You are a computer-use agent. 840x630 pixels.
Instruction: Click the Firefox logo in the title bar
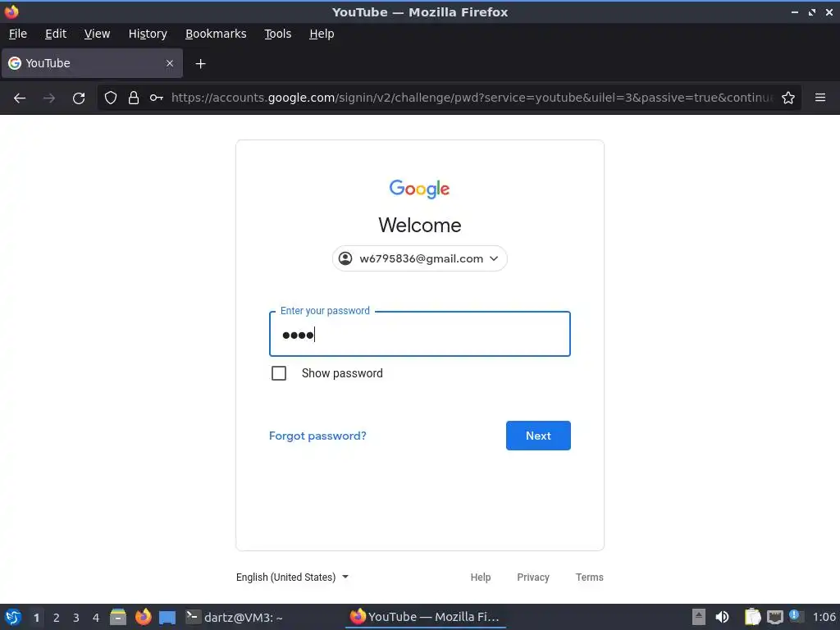point(11,11)
